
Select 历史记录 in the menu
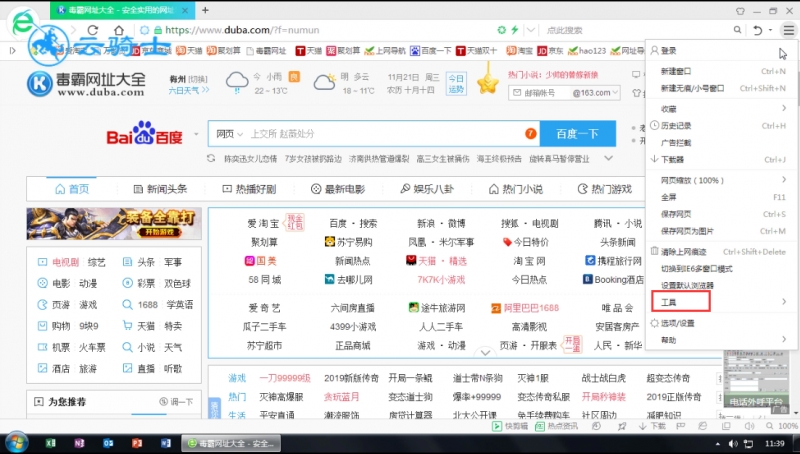point(721,125)
